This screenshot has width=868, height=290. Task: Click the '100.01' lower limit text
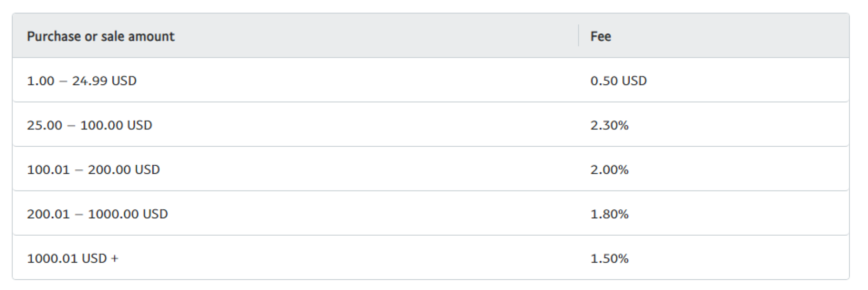pyautogui.click(x=48, y=170)
